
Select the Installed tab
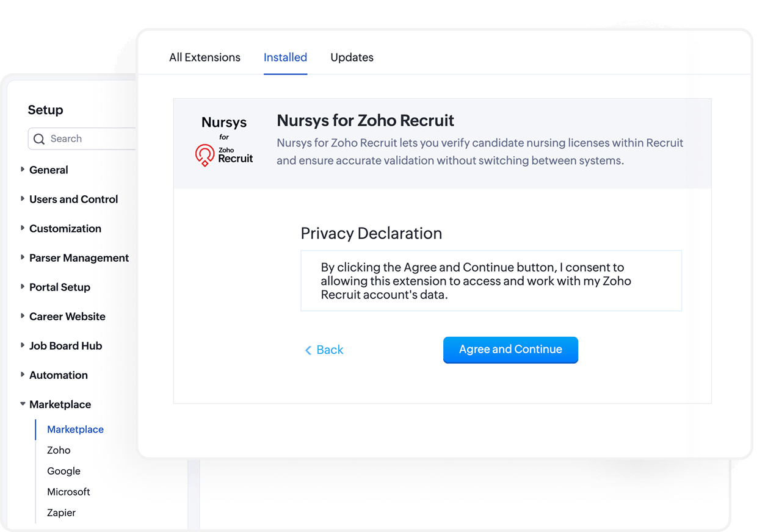pyautogui.click(x=285, y=57)
